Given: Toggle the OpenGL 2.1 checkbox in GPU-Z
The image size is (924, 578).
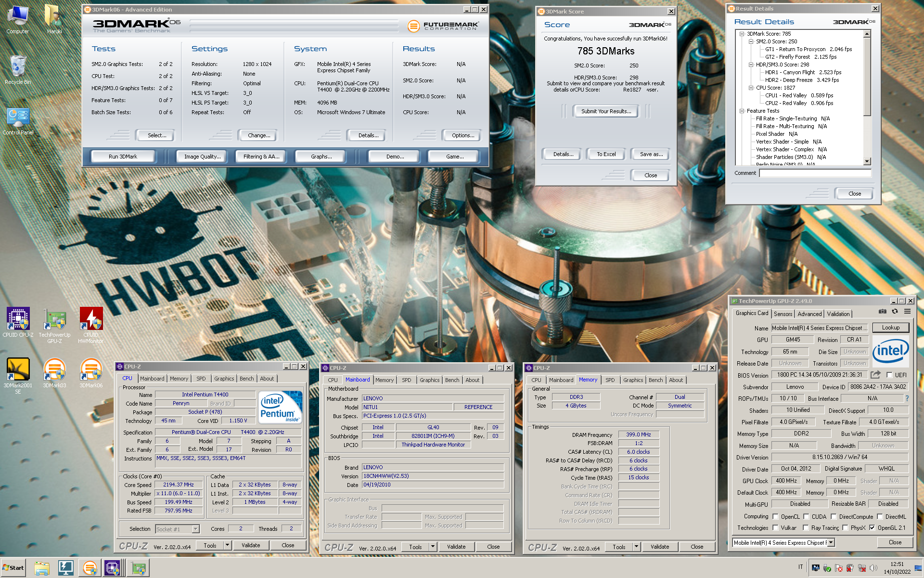Looking at the screenshot, I should pyautogui.click(x=872, y=528).
